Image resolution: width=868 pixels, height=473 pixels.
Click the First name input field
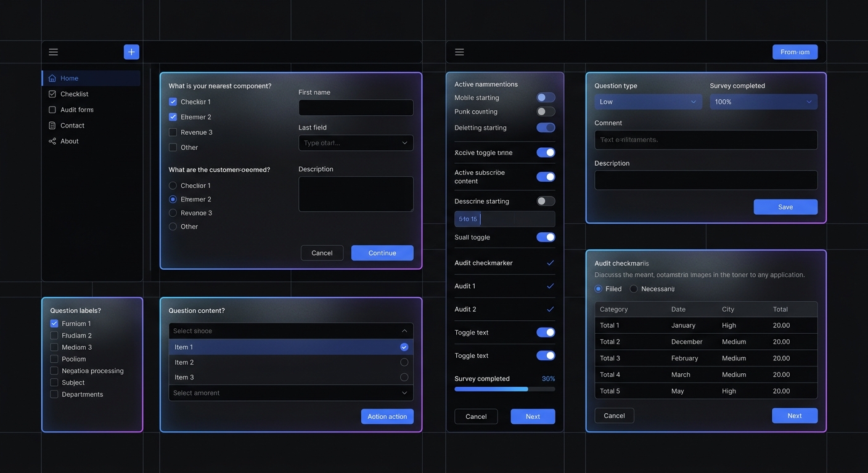click(356, 108)
